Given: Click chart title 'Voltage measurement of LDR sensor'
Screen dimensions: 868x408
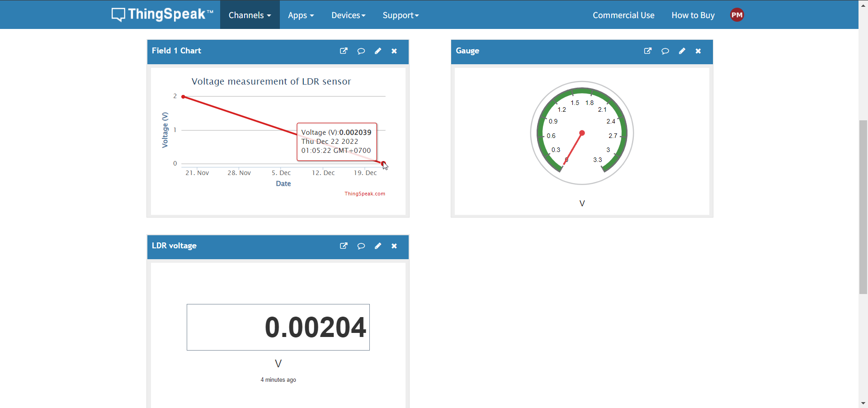Looking at the screenshot, I should [271, 81].
